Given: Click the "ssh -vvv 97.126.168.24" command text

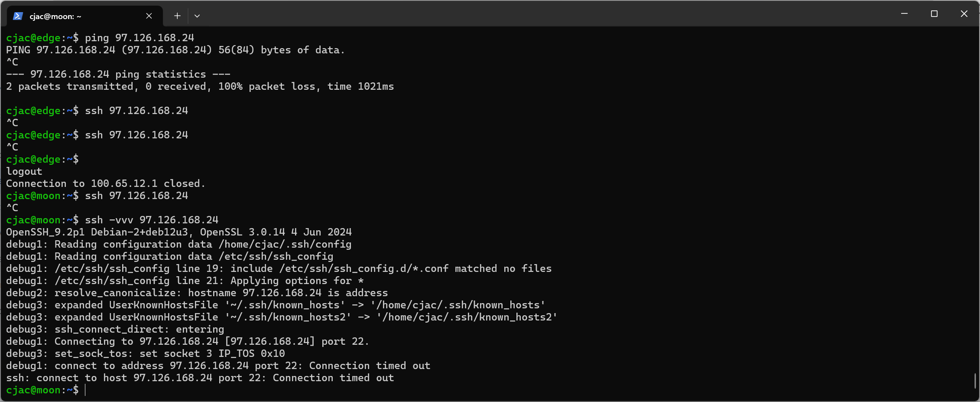Looking at the screenshot, I should 152,220.
